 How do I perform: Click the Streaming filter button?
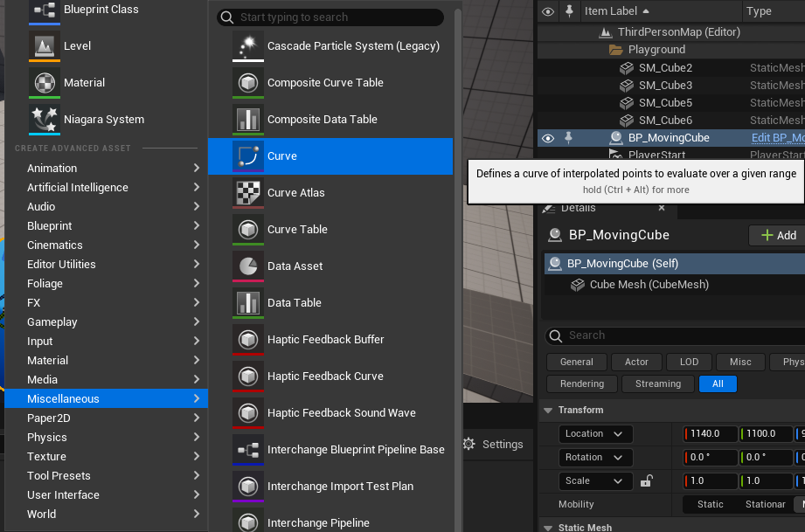tap(657, 383)
